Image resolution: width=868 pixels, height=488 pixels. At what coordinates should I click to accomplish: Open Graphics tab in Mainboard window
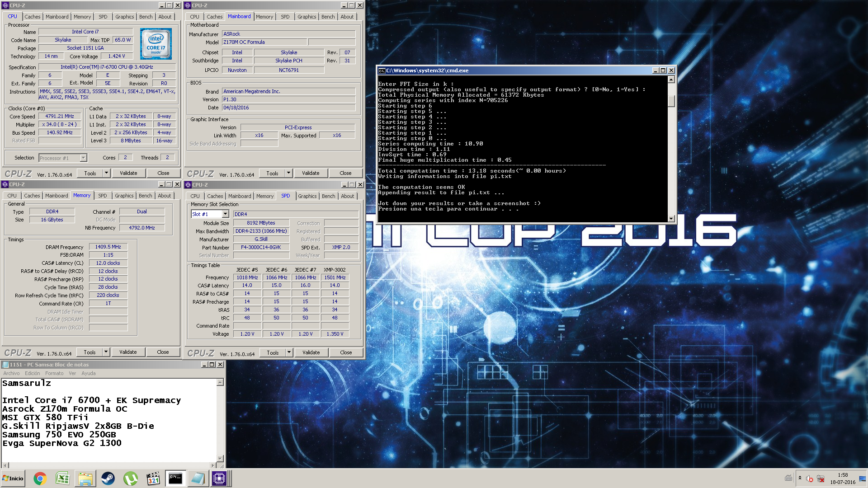tap(307, 17)
